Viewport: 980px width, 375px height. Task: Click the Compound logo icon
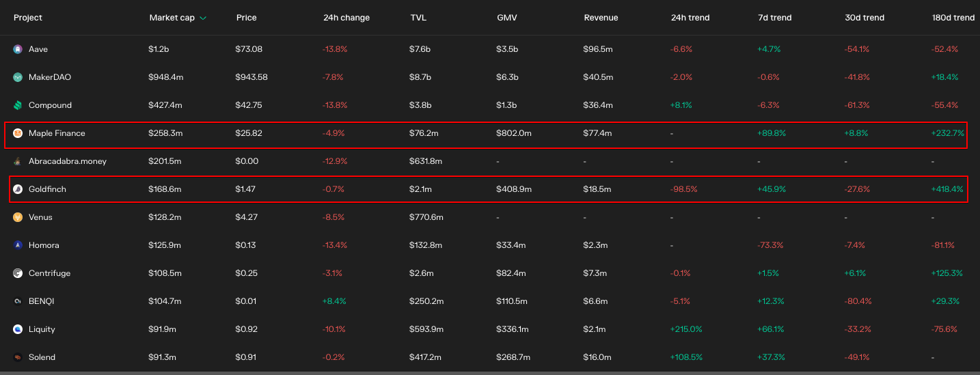pyautogui.click(x=18, y=105)
